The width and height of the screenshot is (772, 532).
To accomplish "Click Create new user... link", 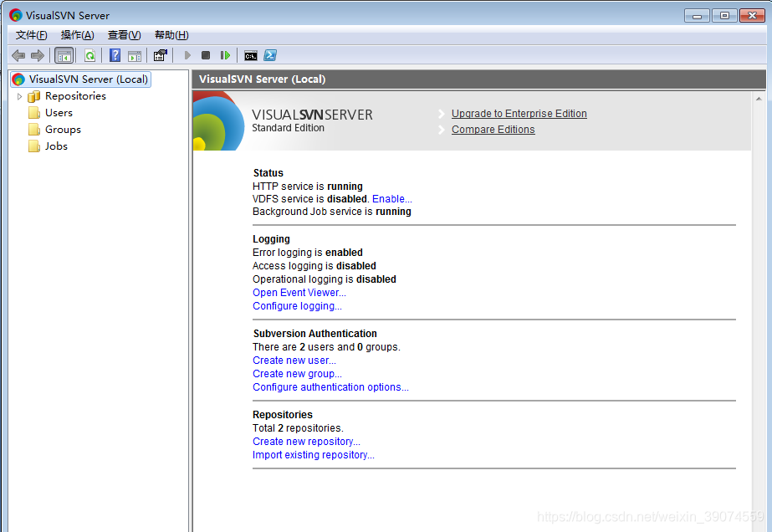I will [294, 360].
